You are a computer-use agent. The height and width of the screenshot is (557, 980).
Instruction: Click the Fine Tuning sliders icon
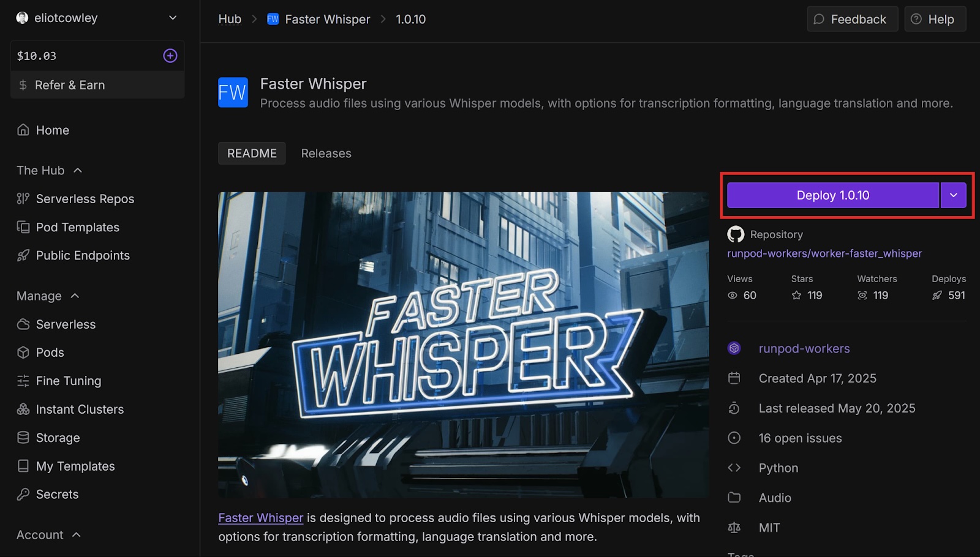[x=23, y=381]
